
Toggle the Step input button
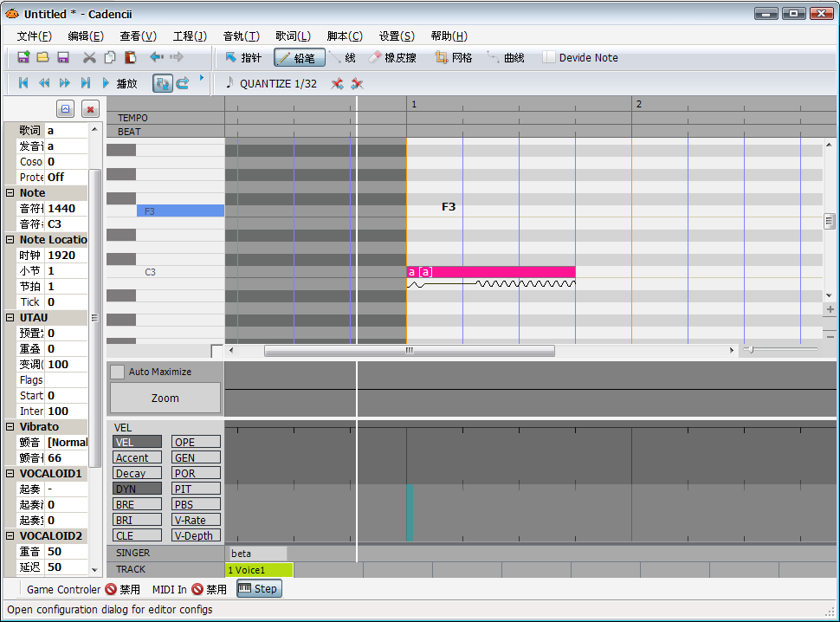pos(259,589)
